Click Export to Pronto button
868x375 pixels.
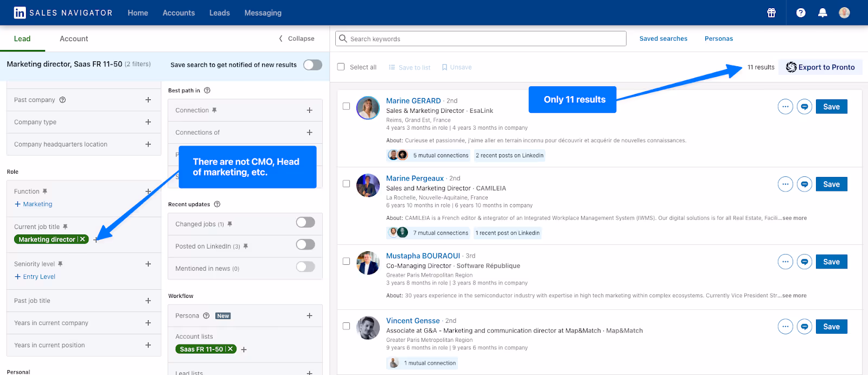[x=820, y=67]
